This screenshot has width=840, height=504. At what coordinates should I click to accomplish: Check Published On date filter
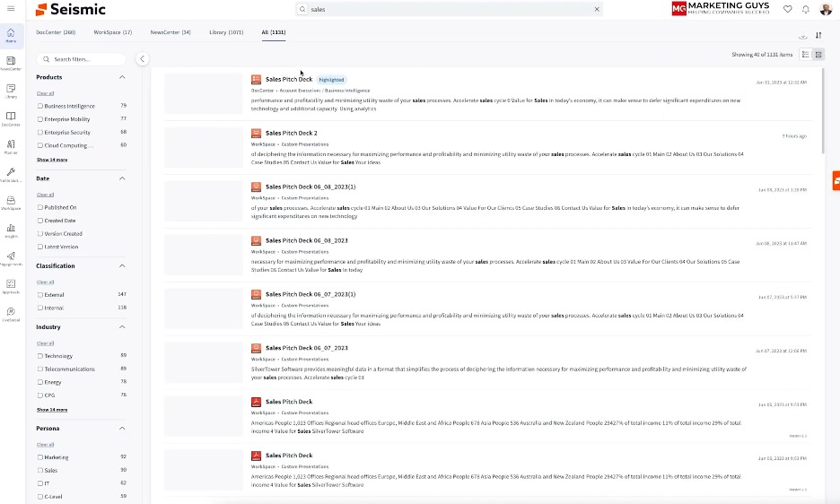pyautogui.click(x=40, y=207)
